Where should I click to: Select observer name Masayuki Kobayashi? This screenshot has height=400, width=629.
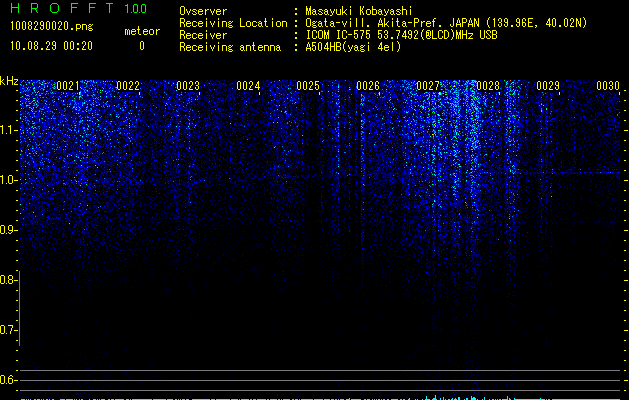coord(359,11)
